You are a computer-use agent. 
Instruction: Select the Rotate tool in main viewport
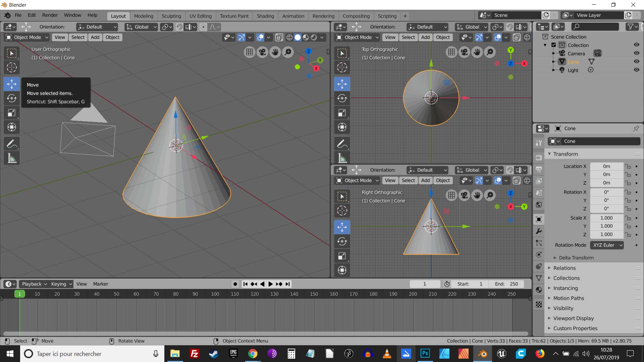12,98
